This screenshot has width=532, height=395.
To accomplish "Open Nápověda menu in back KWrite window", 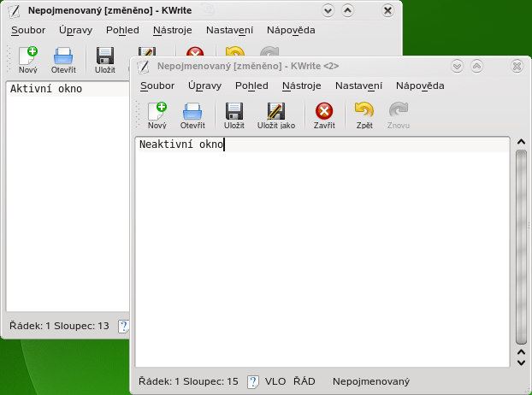I will [291, 30].
